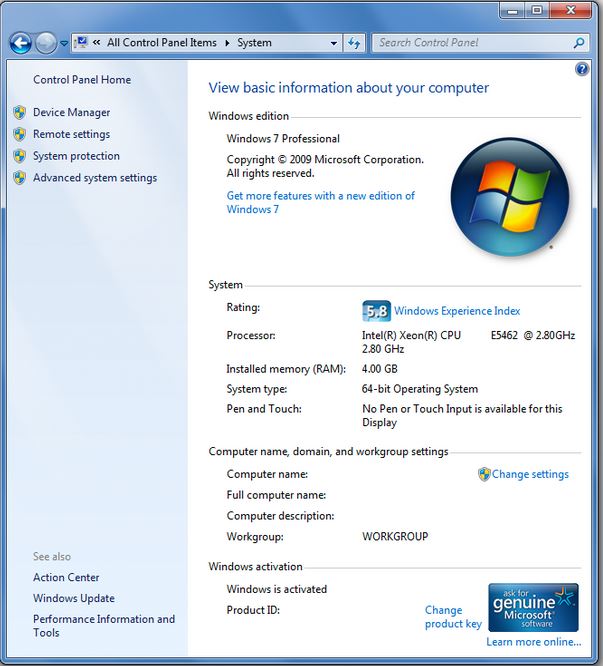
Task: Open address bar history dropdown
Action: click(x=334, y=43)
